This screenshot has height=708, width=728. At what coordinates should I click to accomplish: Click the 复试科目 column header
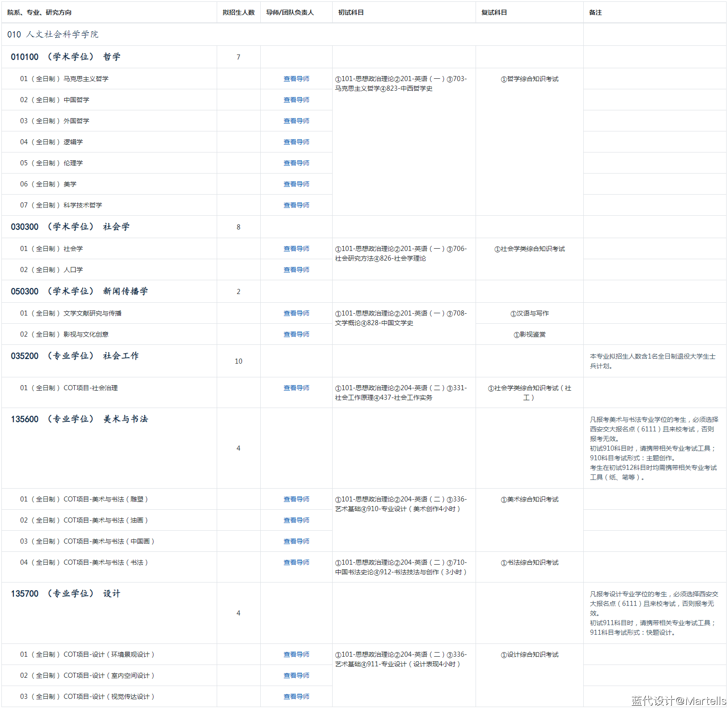coord(494,12)
